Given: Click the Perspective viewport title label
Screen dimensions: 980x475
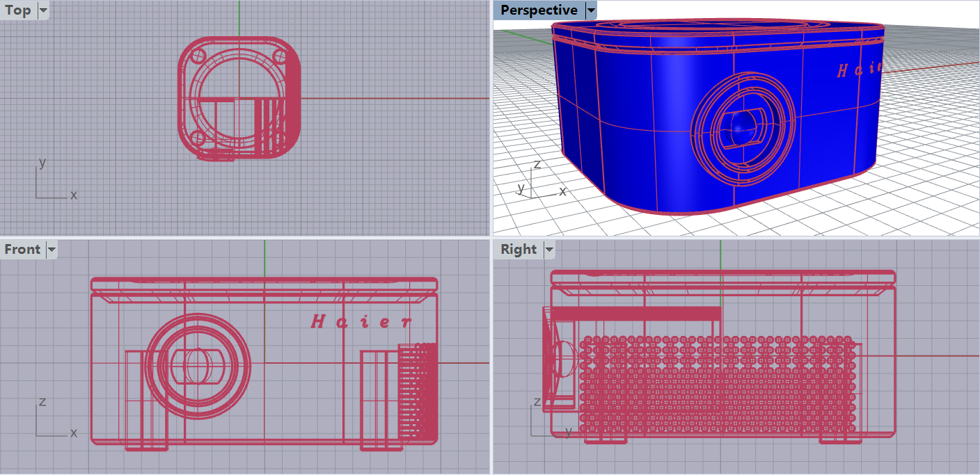Looking at the screenshot, I should click(x=539, y=10).
